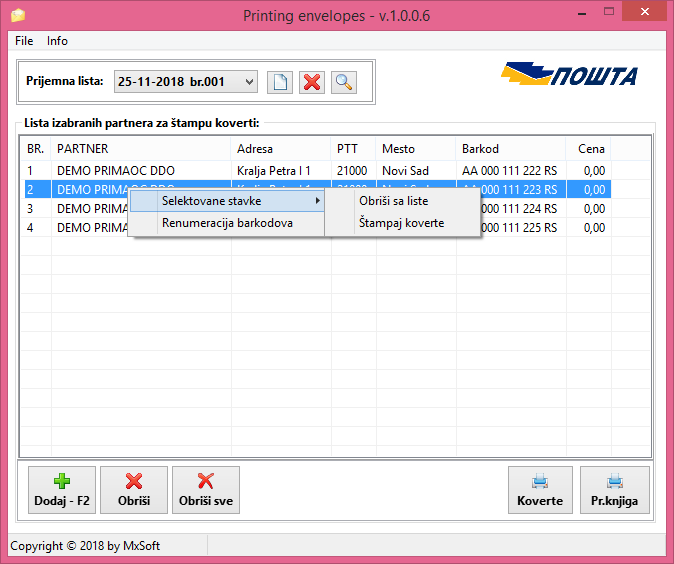Click the BR. column header
674x564 pixels.
36,149
